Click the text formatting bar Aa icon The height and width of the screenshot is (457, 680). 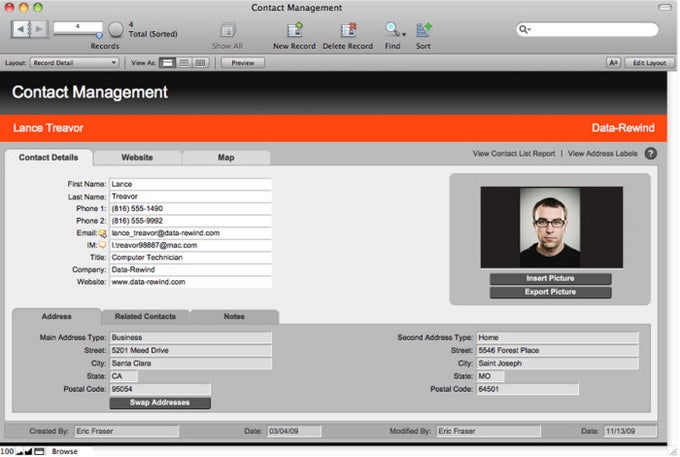(613, 63)
